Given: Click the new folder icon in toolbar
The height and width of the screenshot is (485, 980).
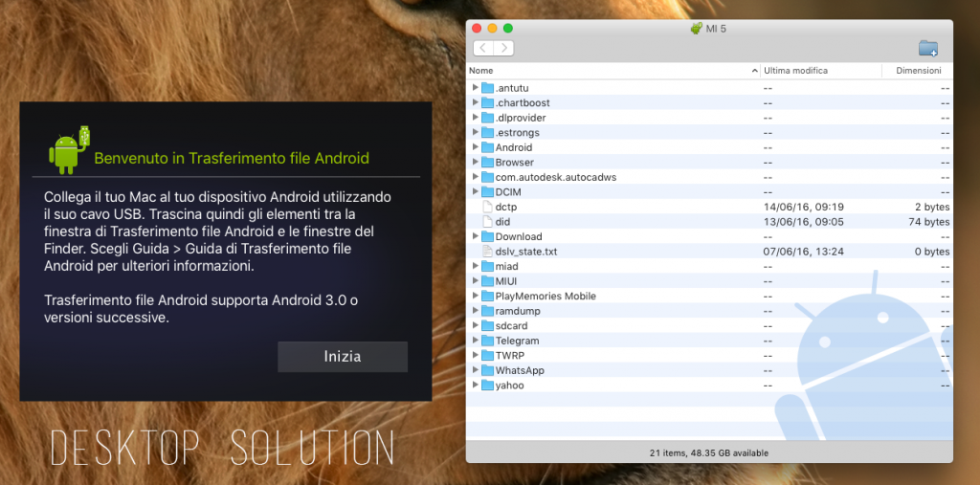Looking at the screenshot, I should click(x=928, y=48).
